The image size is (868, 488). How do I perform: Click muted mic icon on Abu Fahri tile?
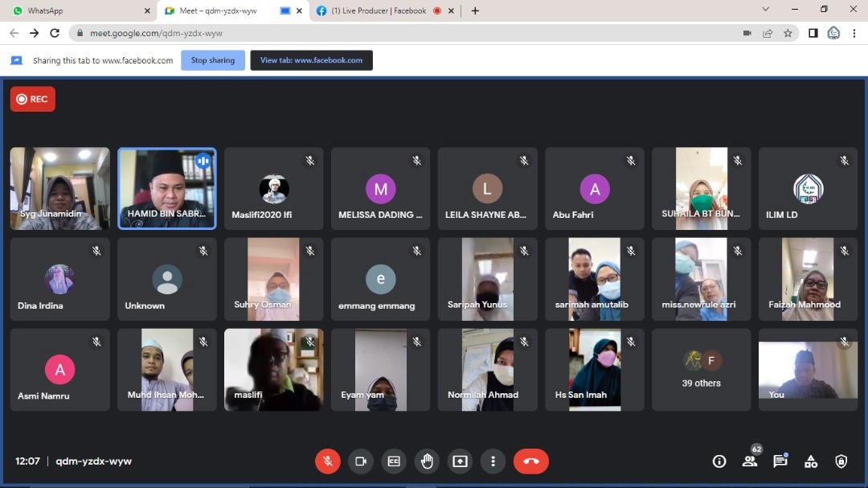[x=631, y=161]
